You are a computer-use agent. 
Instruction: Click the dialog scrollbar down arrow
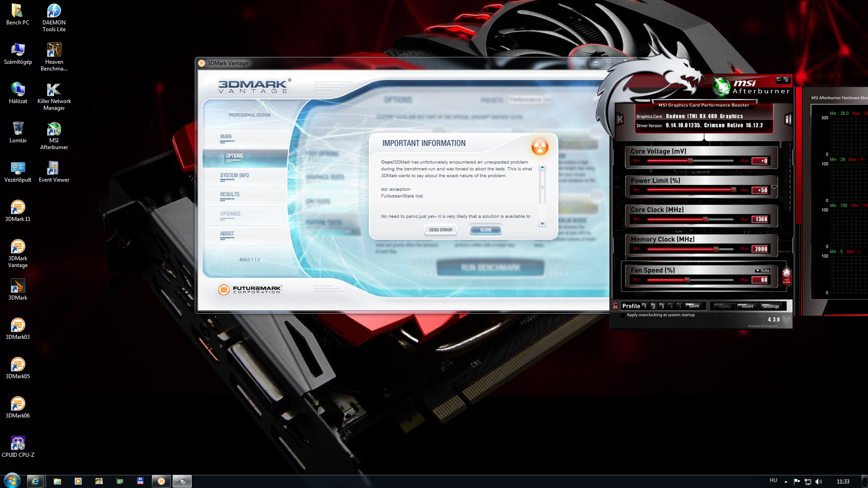542,224
